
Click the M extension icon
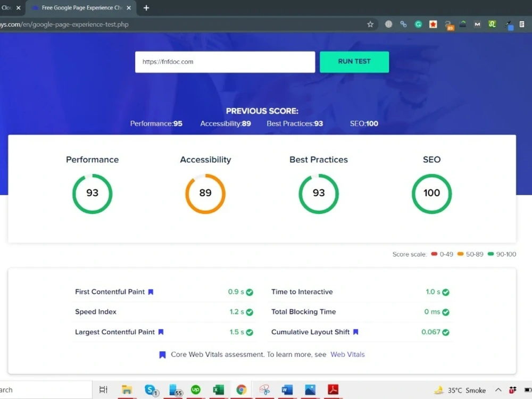(477, 24)
